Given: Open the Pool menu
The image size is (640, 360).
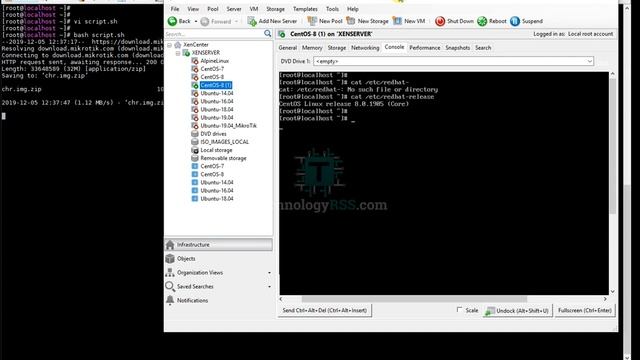Looking at the screenshot, I should [x=213, y=9].
